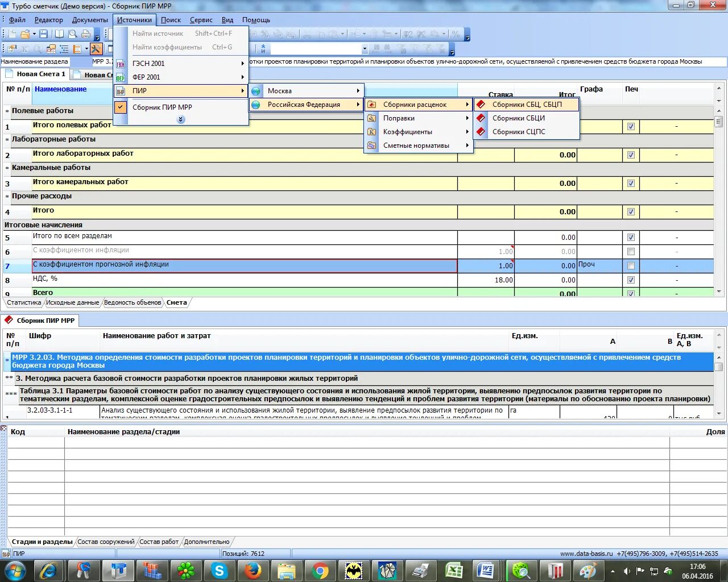The width and height of the screenshot is (728, 582).
Task: Click the active hammer and wrench tools icon
Action: 96,49
